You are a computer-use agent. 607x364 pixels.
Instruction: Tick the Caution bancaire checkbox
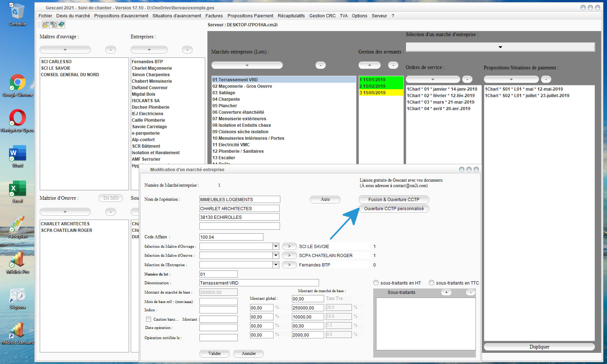[148, 319]
